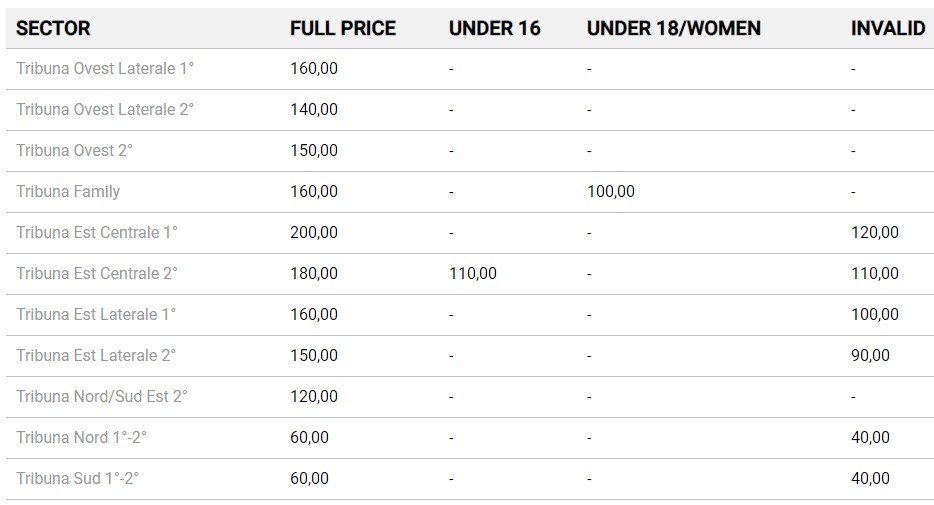Select the Tribuna Nord 1°-2° sector

[82, 438]
